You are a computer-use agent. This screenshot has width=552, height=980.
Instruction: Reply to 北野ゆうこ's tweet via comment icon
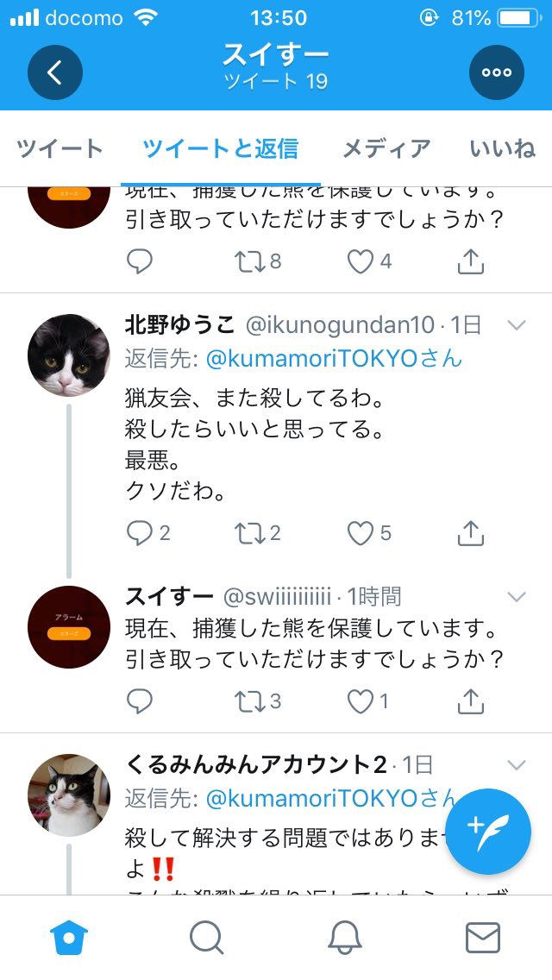tap(140, 533)
